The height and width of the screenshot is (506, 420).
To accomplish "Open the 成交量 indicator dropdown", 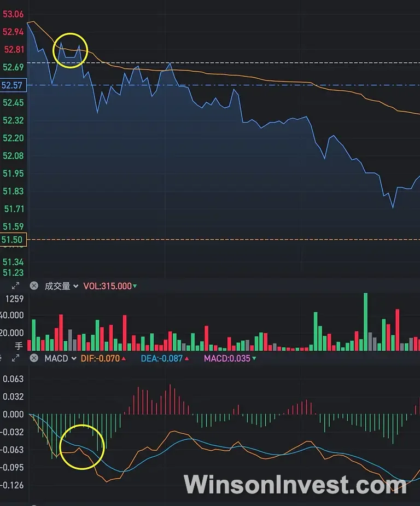I will click(61, 286).
